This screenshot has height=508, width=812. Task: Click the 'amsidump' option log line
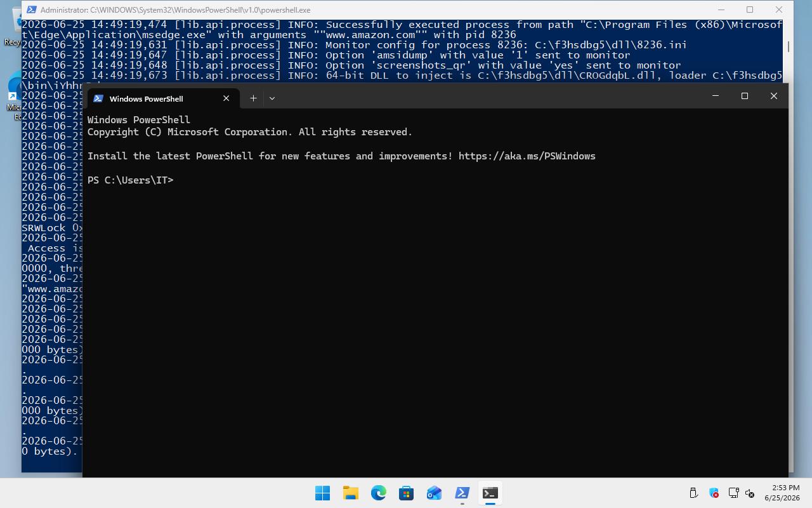click(326, 55)
